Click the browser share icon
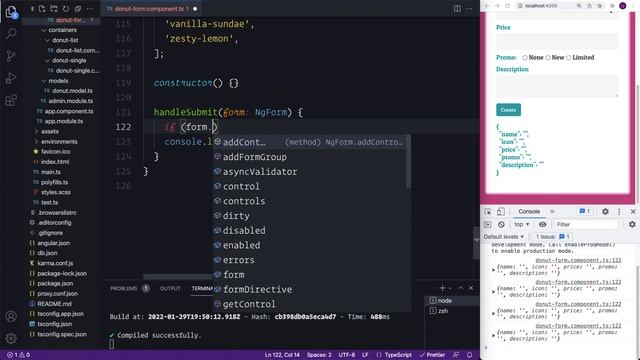 pyautogui.click(x=589, y=6)
